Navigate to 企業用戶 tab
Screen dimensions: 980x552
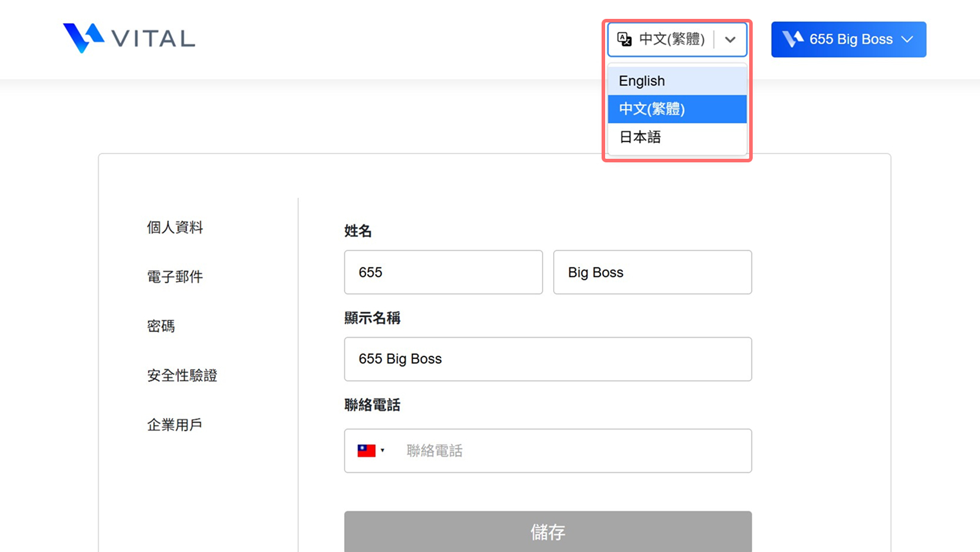point(175,425)
